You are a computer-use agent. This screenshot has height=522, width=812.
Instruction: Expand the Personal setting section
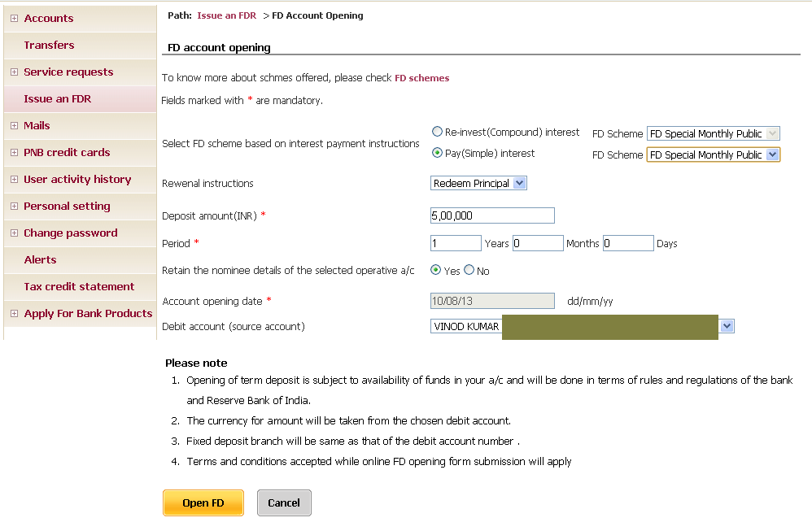click(14, 206)
